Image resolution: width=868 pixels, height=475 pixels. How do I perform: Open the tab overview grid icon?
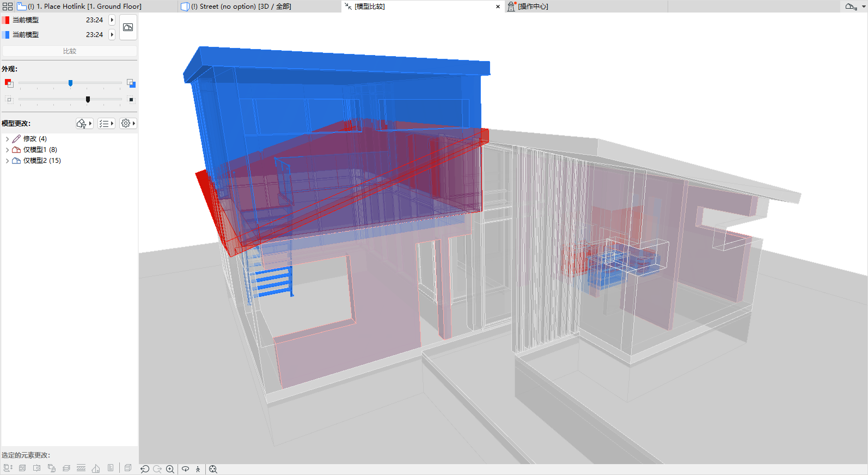[x=8, y=7]
